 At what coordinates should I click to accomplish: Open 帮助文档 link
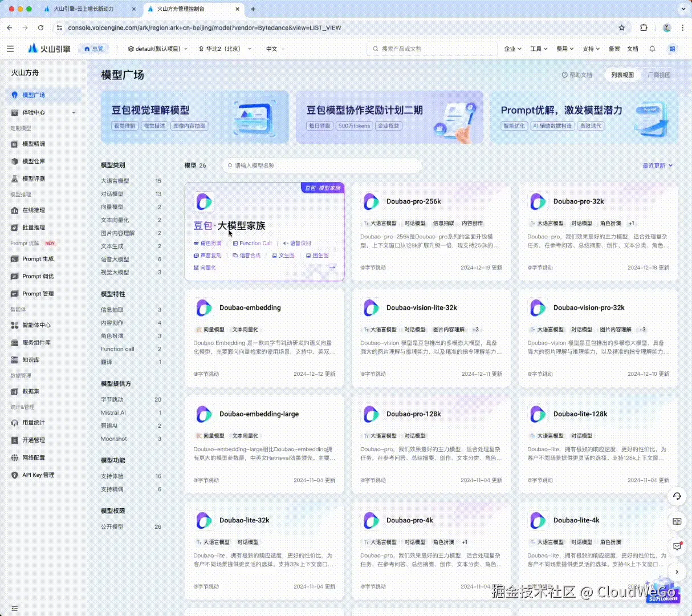[577, 75]
